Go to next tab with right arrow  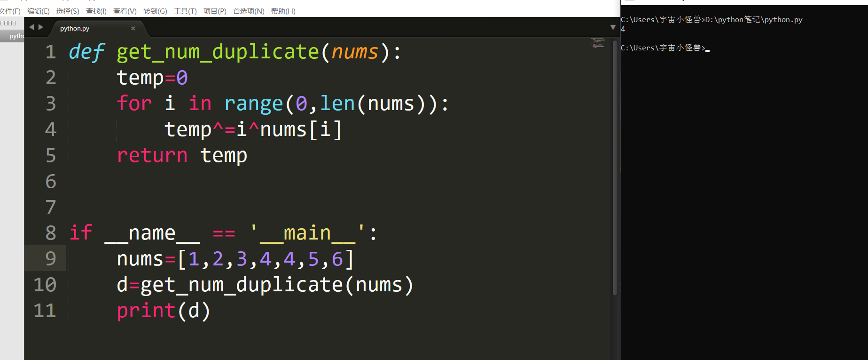pyautogui.click(x=41, y=27)
